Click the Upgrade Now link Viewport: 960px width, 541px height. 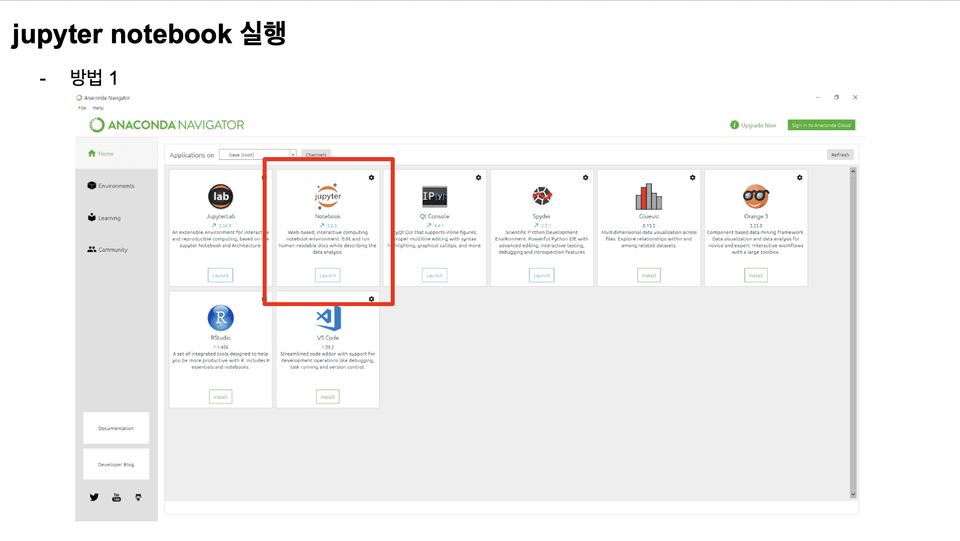758,125
